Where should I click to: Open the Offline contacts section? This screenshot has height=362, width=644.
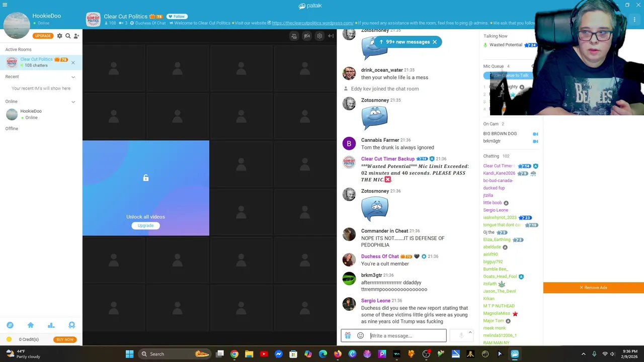point(12,128)
